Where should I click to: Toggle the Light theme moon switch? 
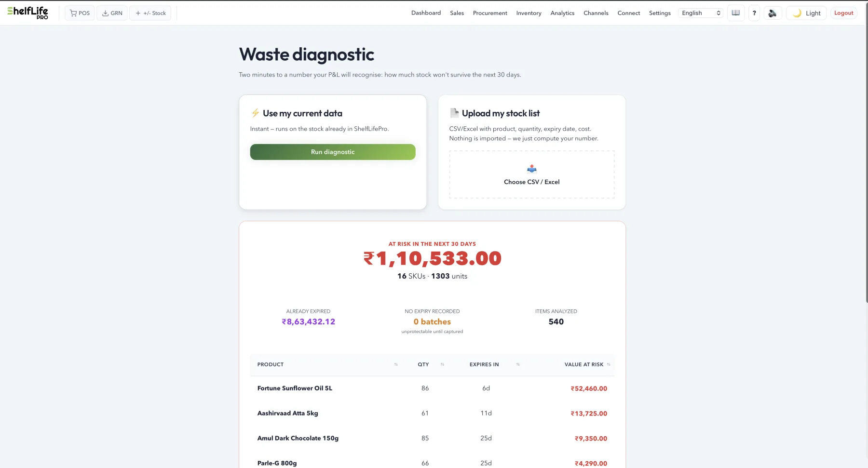pos(806,13)
